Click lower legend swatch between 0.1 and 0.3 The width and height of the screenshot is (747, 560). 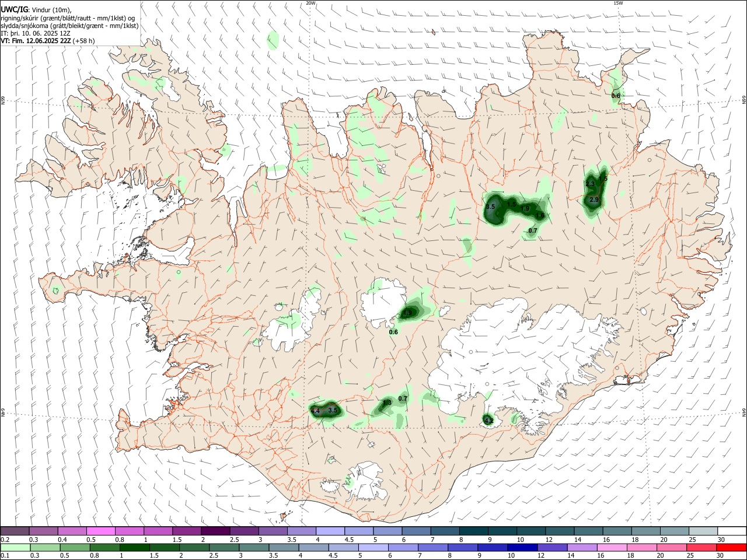(15, 547)
